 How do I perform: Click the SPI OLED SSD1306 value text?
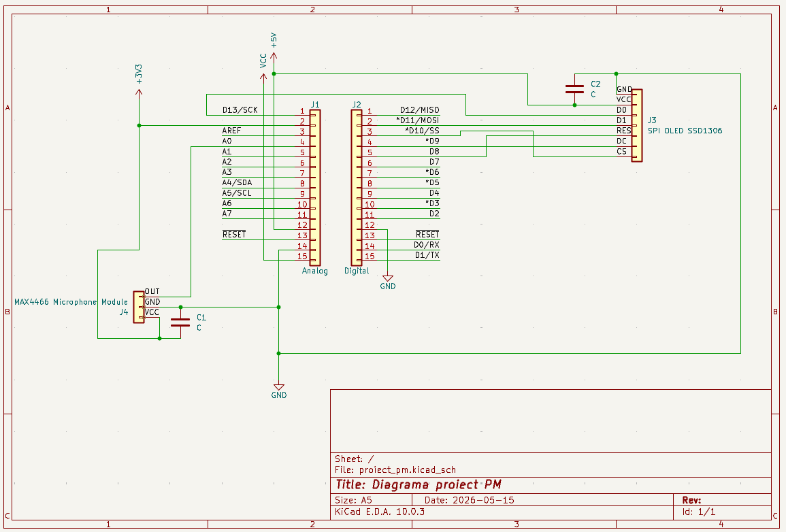[685, 131]
